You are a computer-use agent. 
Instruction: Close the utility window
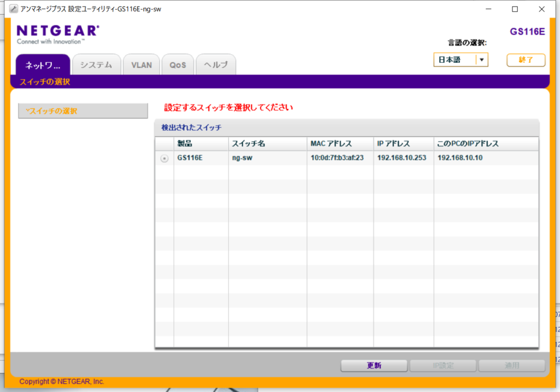click(541, 9)
